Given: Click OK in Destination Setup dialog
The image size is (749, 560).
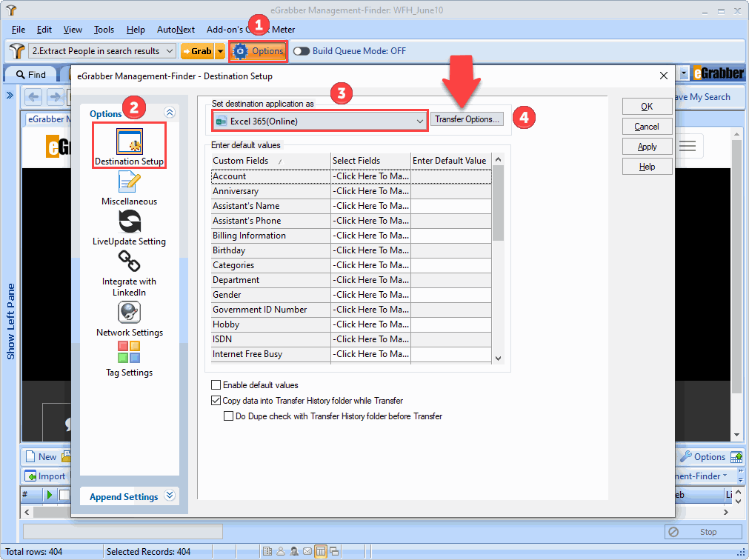Looking at the screenshot, I should 647,107.
